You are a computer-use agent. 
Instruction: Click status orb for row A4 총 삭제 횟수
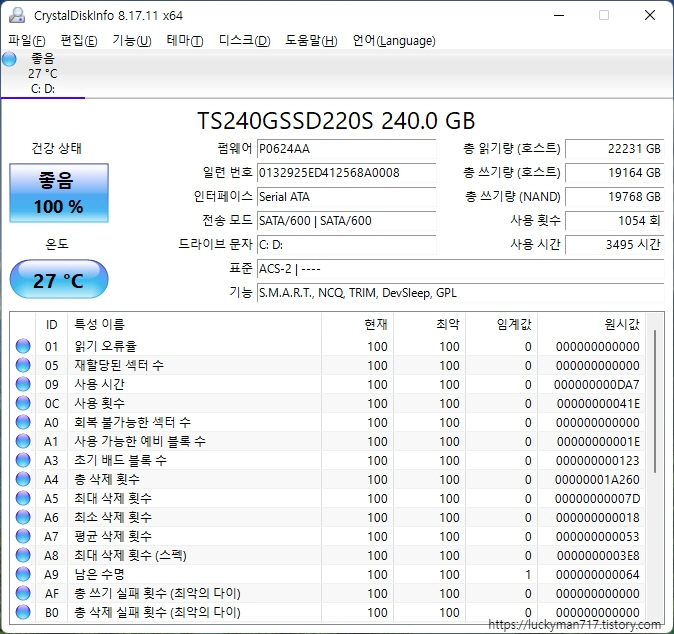(x=23, y=479)
